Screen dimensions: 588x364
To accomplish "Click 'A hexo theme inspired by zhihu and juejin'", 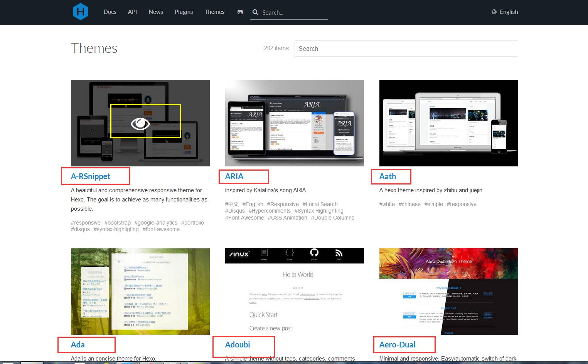I will click(431, 190).
